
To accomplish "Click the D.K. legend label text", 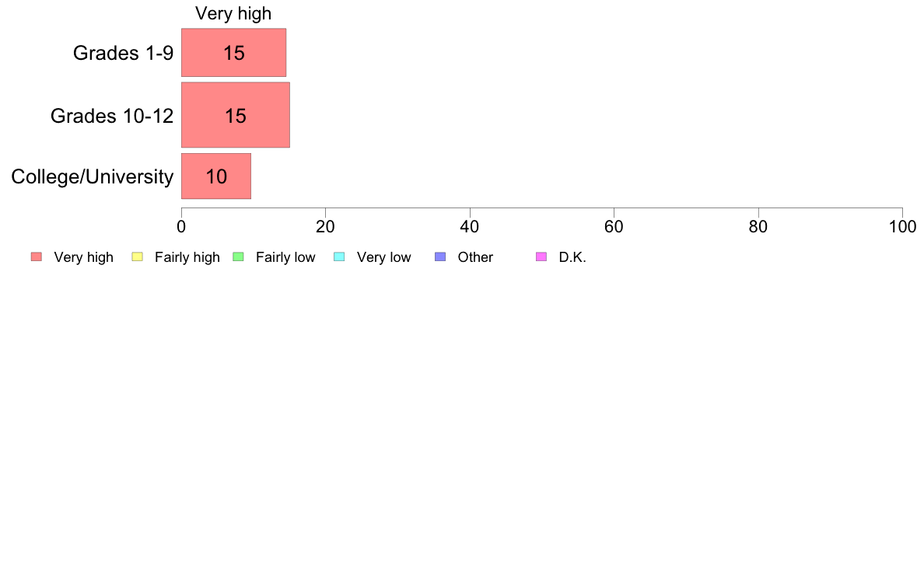I will pyautogui.click(x=572, y=257).
